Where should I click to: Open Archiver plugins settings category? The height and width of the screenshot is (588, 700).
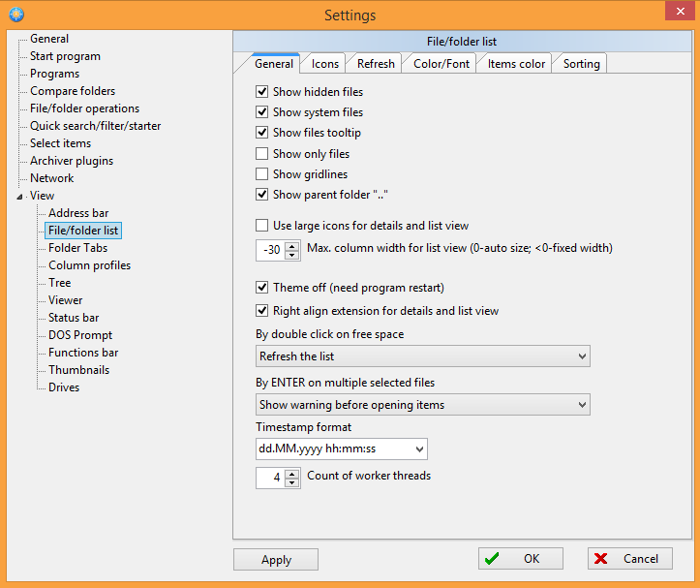tap(72, 161)
